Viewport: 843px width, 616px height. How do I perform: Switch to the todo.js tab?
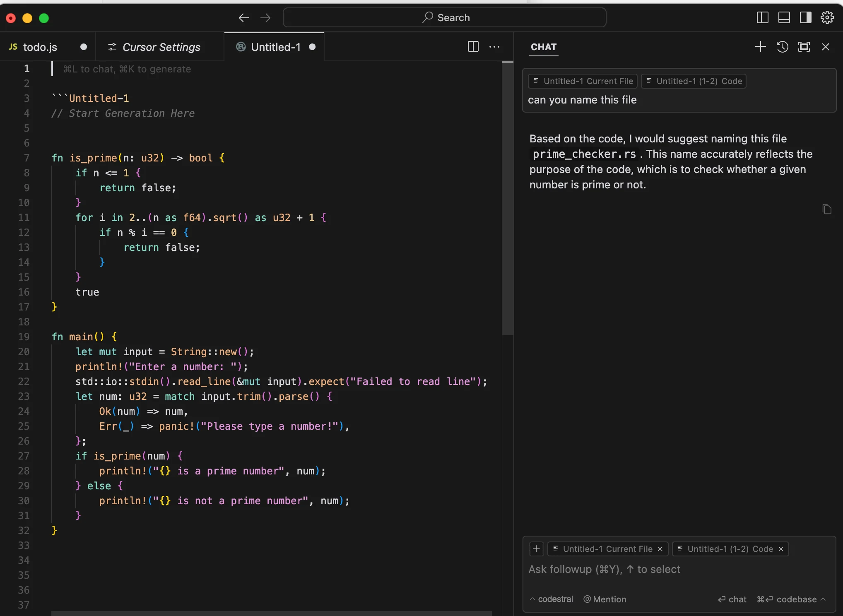41,46
